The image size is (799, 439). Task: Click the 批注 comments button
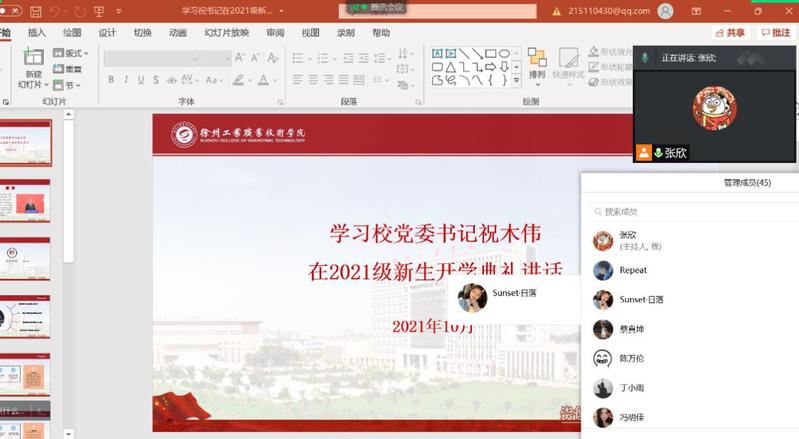[x=775, y=32]
